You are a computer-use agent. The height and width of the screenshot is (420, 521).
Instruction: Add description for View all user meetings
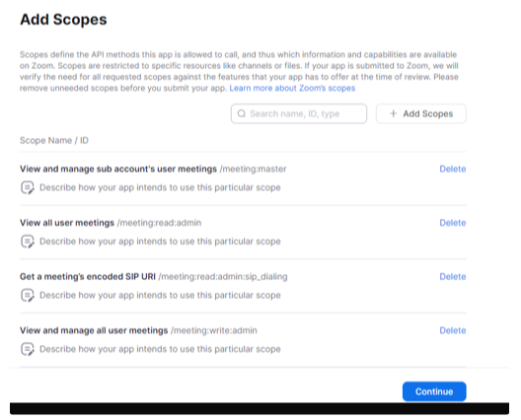(160, 242)
